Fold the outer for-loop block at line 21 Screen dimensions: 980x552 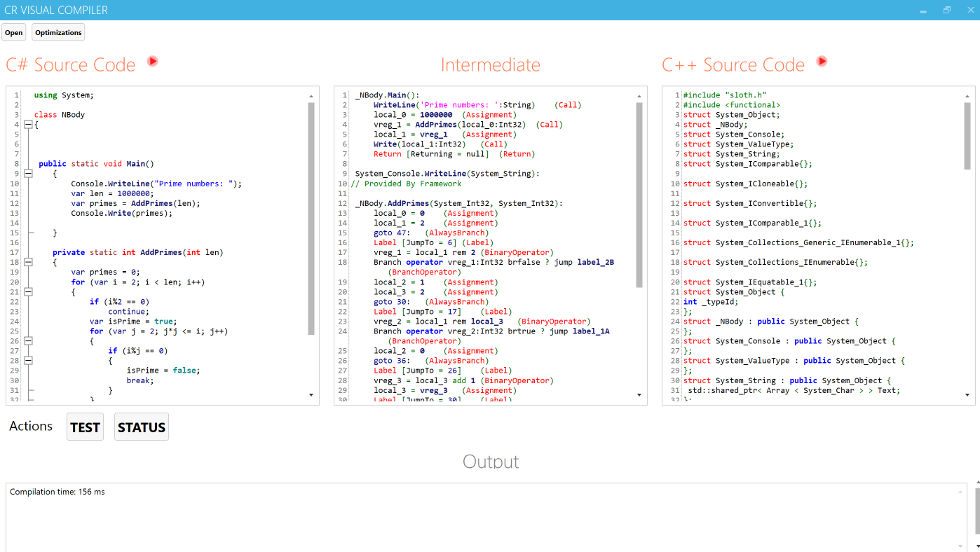29,291
